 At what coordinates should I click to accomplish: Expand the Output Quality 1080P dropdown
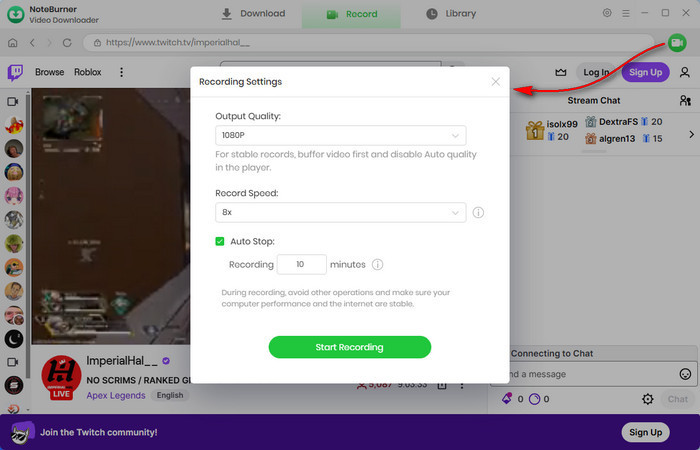(340, 136)
